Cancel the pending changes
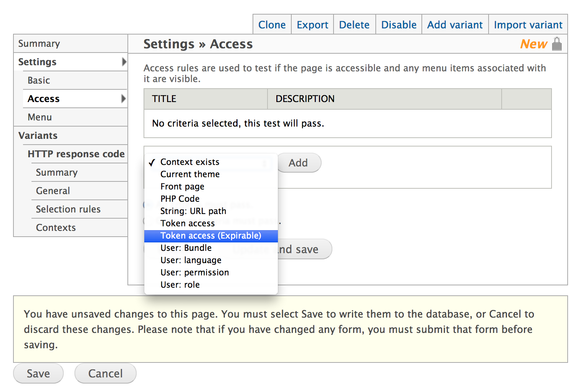The width and height of the screenshot is (588, 392). click(105, 373)
